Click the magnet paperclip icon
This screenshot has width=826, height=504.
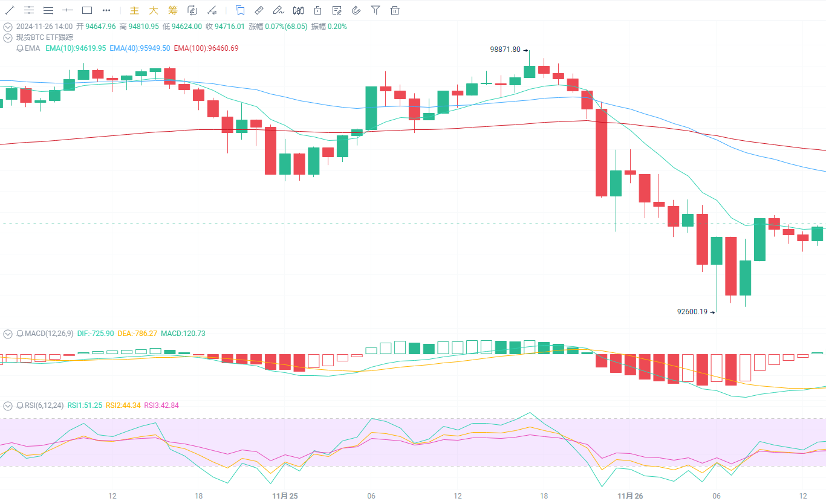tap(356, 10)
